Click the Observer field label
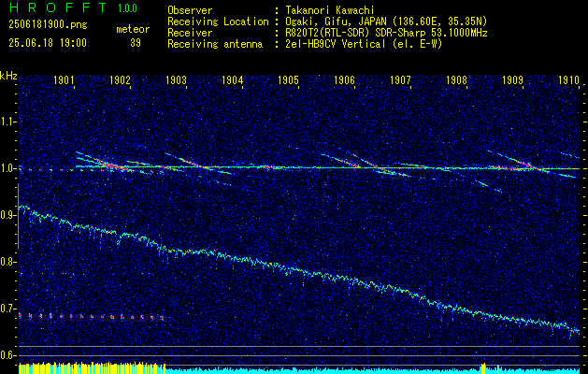 pos(190,10)
